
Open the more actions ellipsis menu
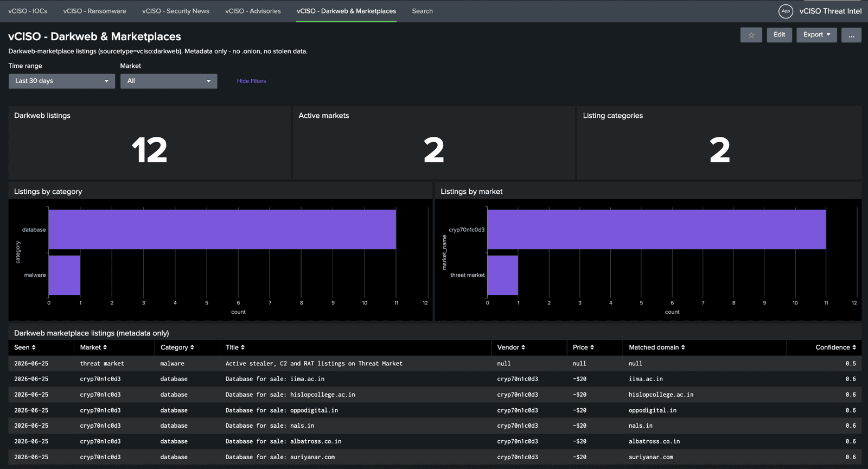851,35
